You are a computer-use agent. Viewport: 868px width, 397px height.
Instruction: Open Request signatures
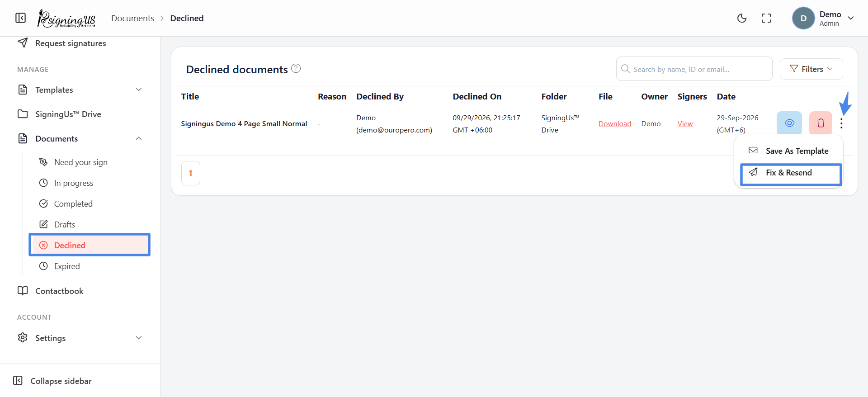point(71,43)
